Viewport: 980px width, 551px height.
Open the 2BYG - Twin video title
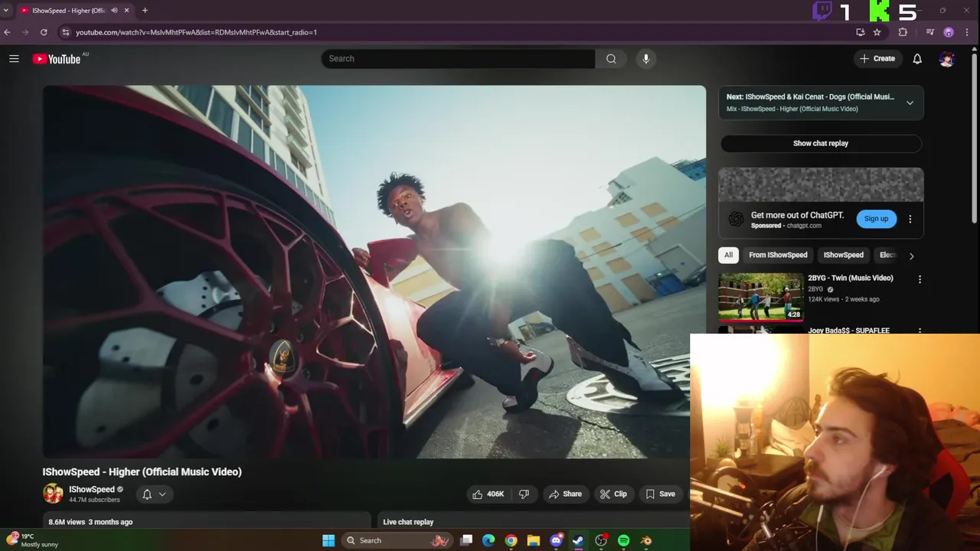pos(851,279)
